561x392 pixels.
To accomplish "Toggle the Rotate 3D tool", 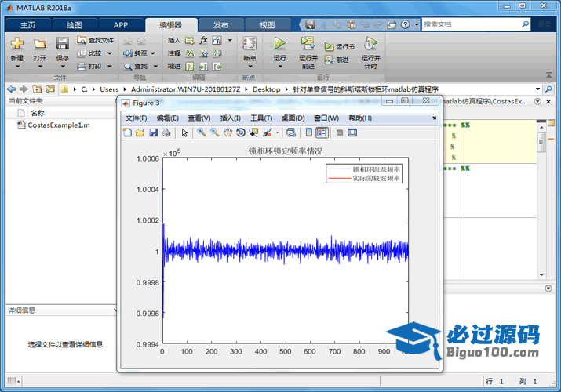I will coord(241,132).
